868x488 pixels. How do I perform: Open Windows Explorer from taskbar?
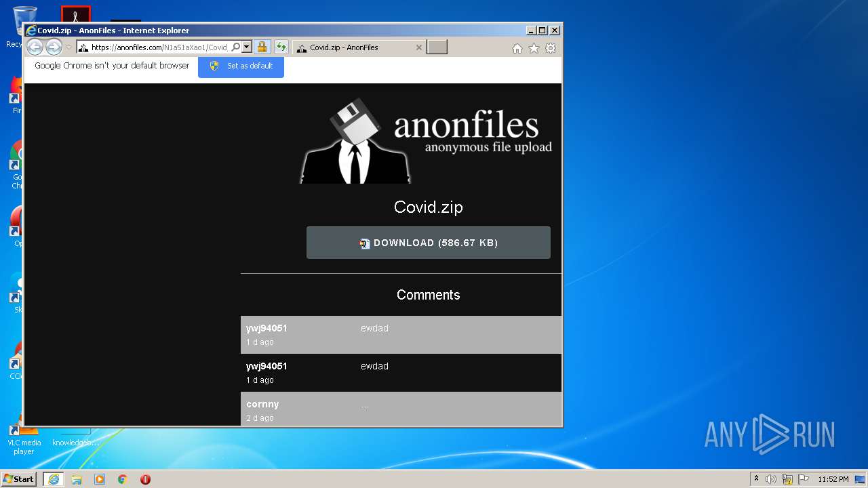pyautogui.click(x=77, y=479)
